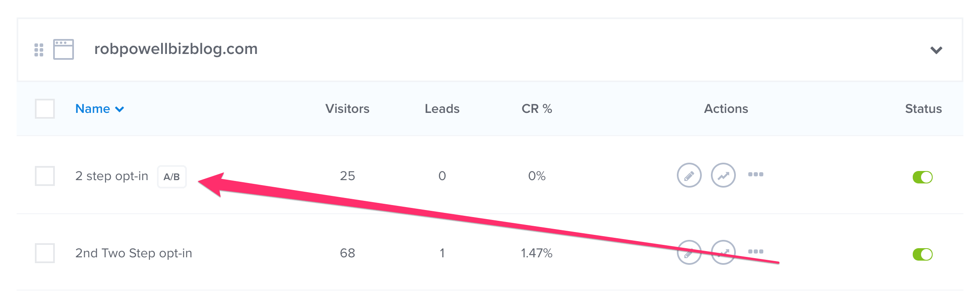Turn off 2nd Two Step opt-in status
Image resolution: width=980 pixels, height=293 pixels.
(922, 254)
